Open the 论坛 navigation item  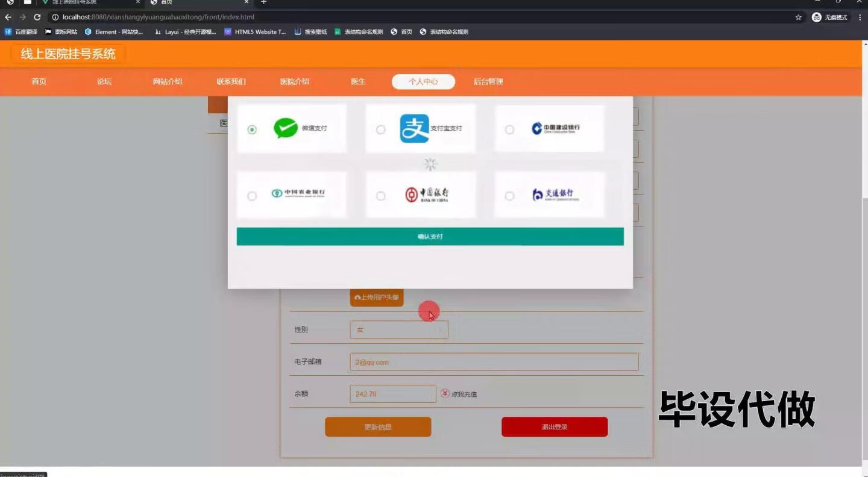click(x=104, y=82)
